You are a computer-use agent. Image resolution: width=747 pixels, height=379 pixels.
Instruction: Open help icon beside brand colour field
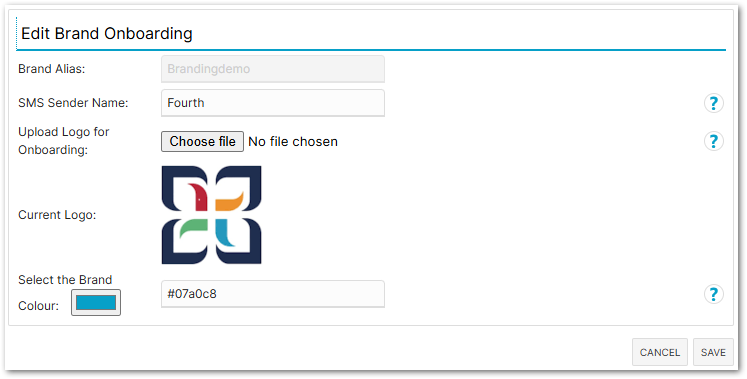[713, 294]
